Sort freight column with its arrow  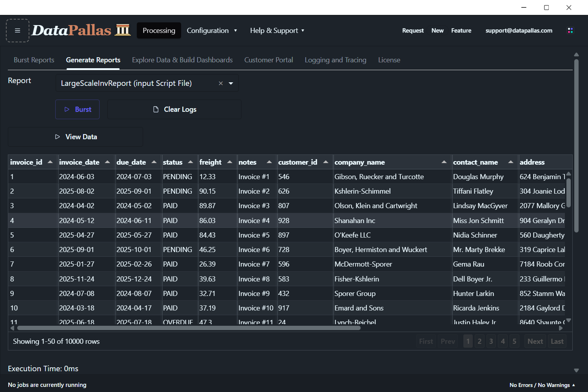coord(230,162)
